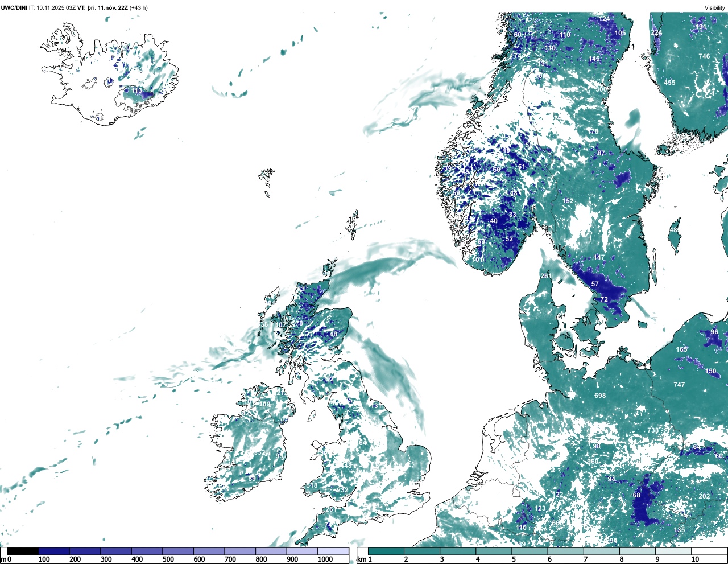Click the visibility value 107 in western Scotland
This screenshot has width=728, height=564.
281,325
